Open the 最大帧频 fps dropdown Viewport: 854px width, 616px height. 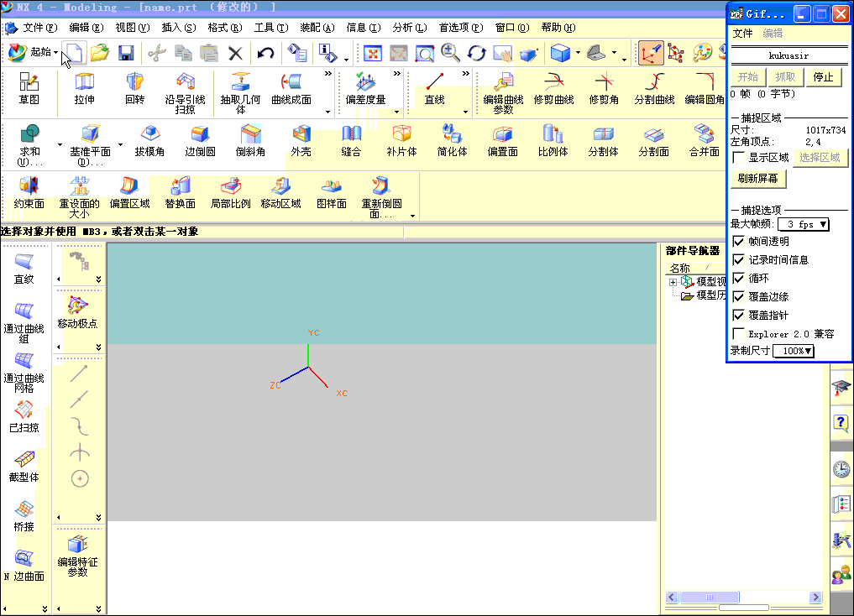(804, 224)
